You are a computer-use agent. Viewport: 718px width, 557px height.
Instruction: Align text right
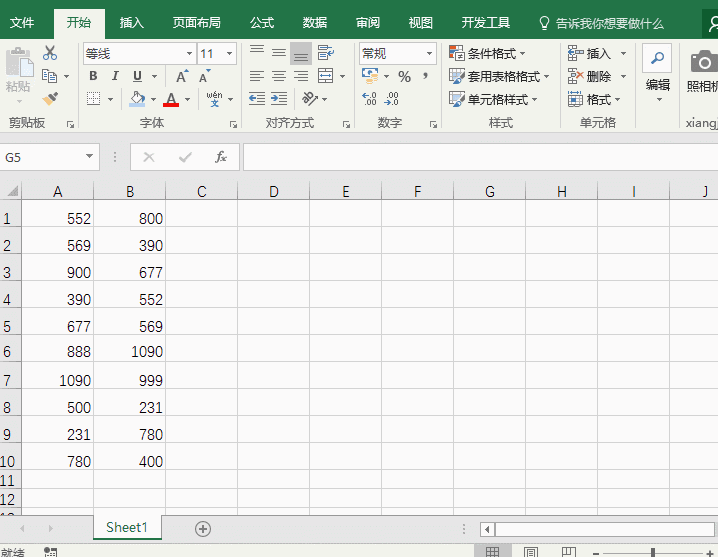point(301,76)
